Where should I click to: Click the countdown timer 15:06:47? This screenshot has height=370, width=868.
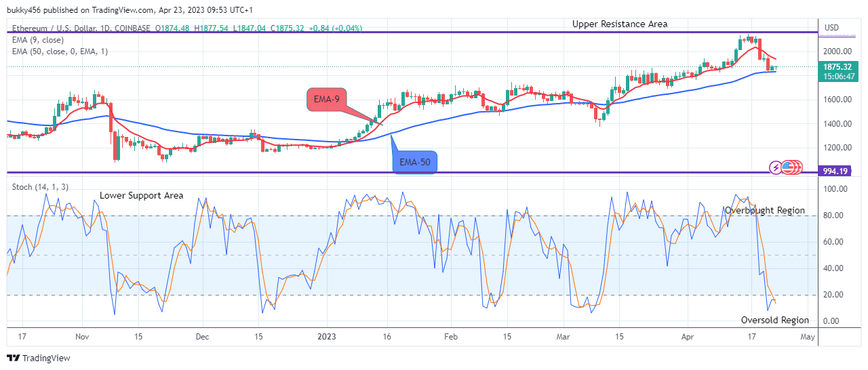click(838, 77)
